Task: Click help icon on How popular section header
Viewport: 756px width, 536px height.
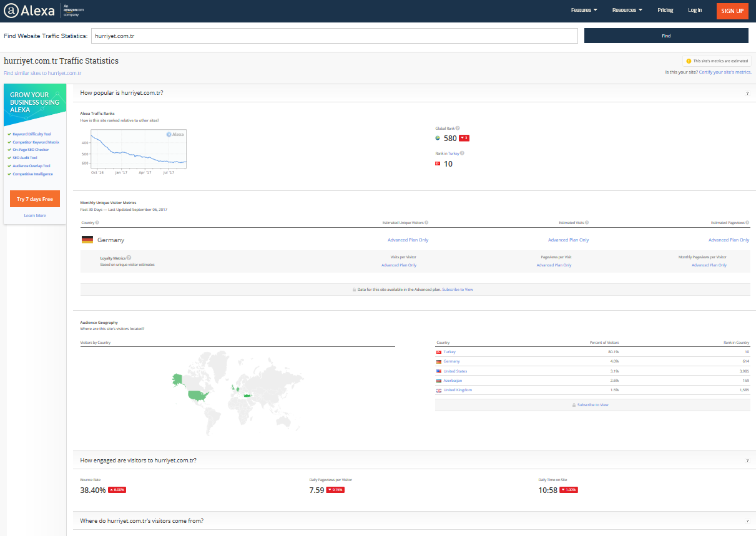Action: [747, 94]
